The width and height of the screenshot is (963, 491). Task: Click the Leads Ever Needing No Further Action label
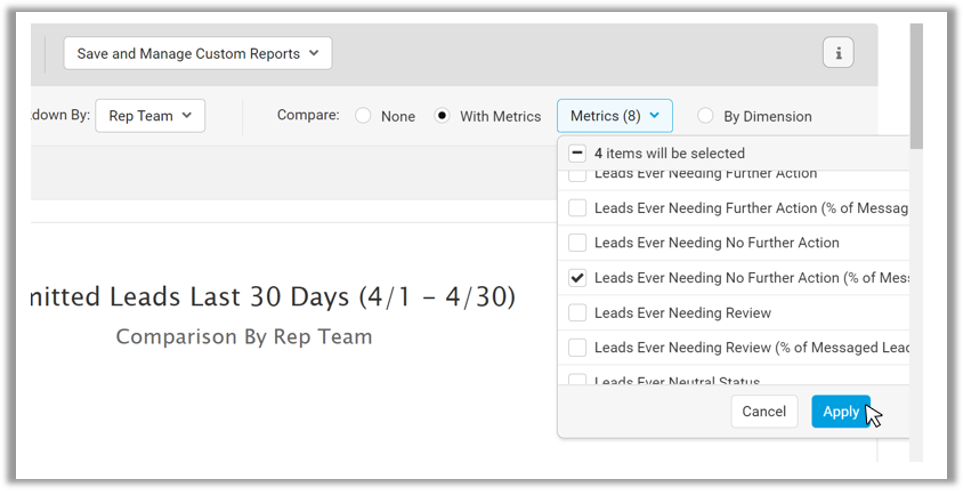tap(716, 243)
